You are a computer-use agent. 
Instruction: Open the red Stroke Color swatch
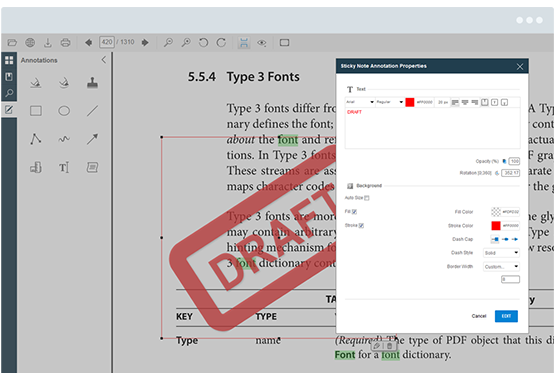click(x=496, y=225)
